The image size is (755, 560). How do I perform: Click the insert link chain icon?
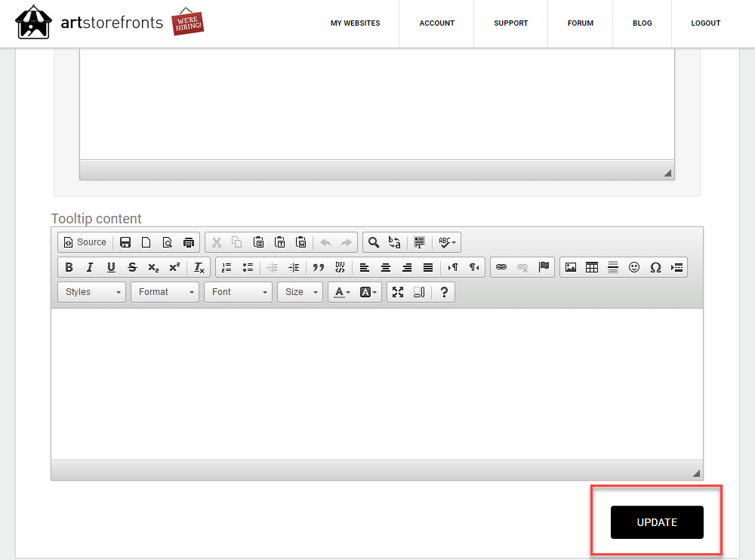click(x=501, y=267)
